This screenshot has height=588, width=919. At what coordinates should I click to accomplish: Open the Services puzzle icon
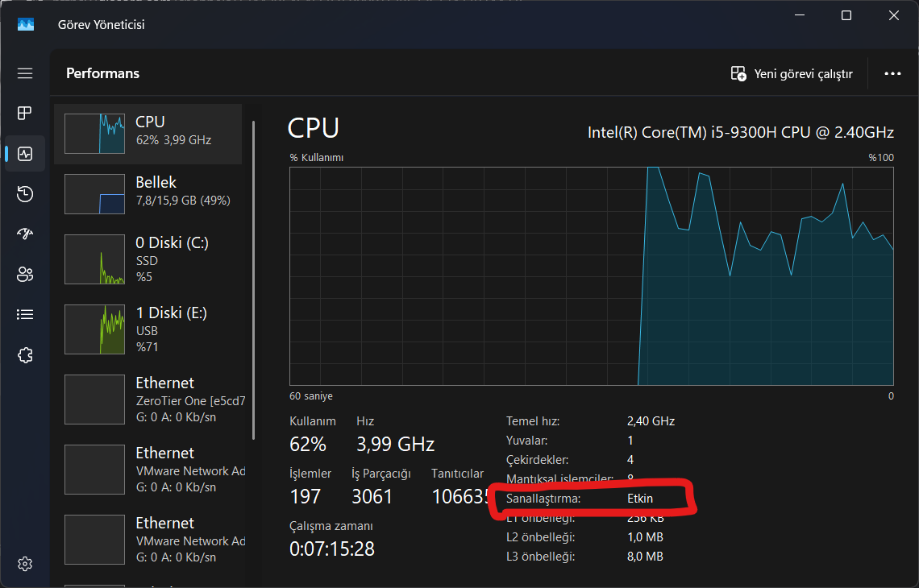[x=25, y=355]
